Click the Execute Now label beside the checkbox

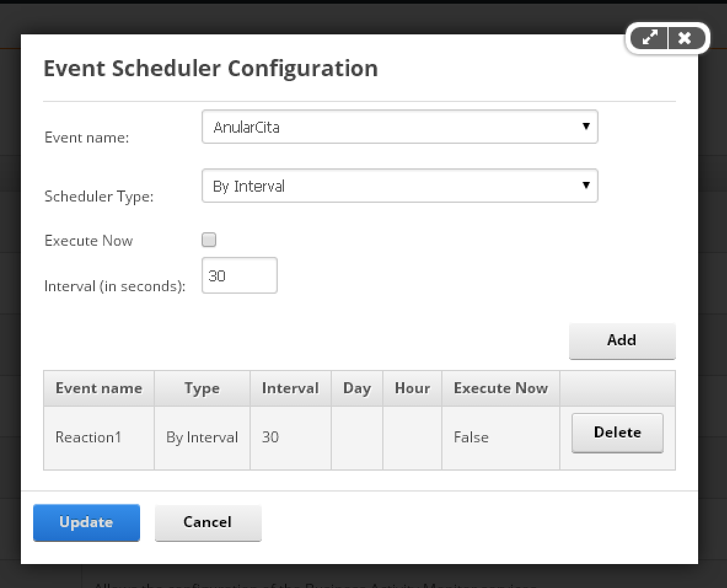[x=88, y=241]
